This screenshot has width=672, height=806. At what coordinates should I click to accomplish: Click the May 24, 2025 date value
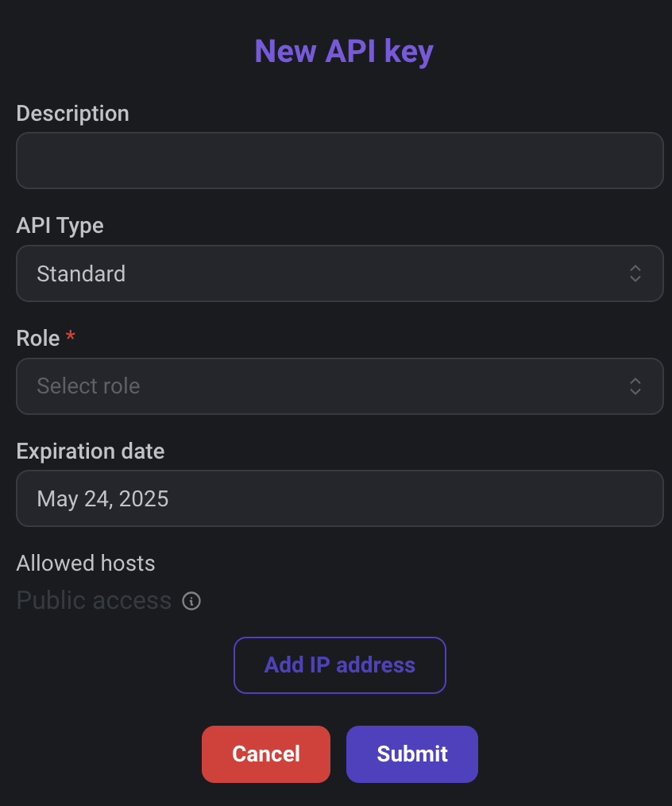tap(102, 499)
